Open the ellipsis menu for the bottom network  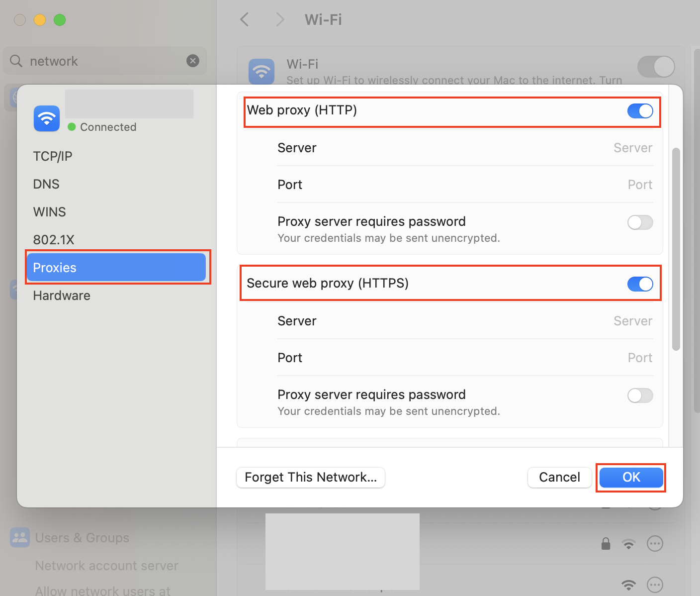coord(655,584)
